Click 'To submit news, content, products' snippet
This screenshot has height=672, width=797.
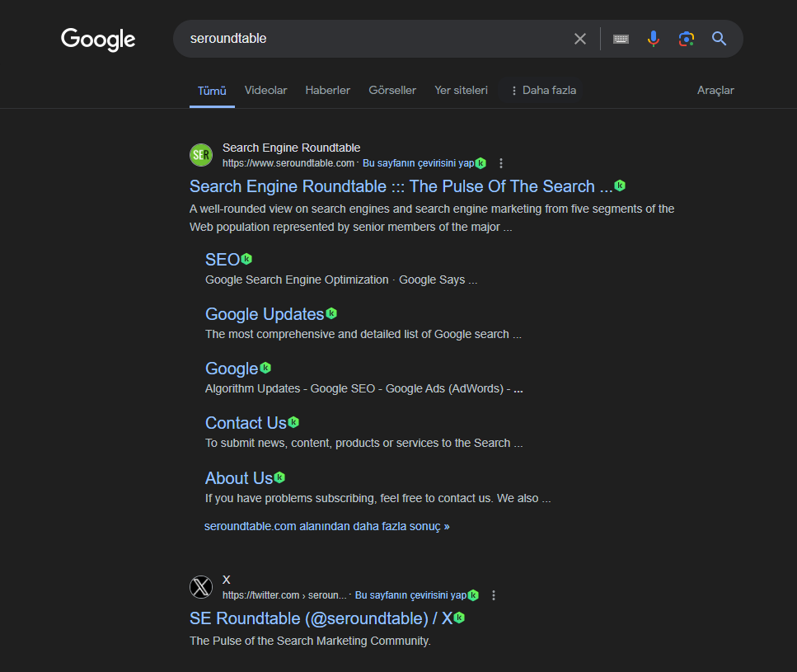(364, 444)
